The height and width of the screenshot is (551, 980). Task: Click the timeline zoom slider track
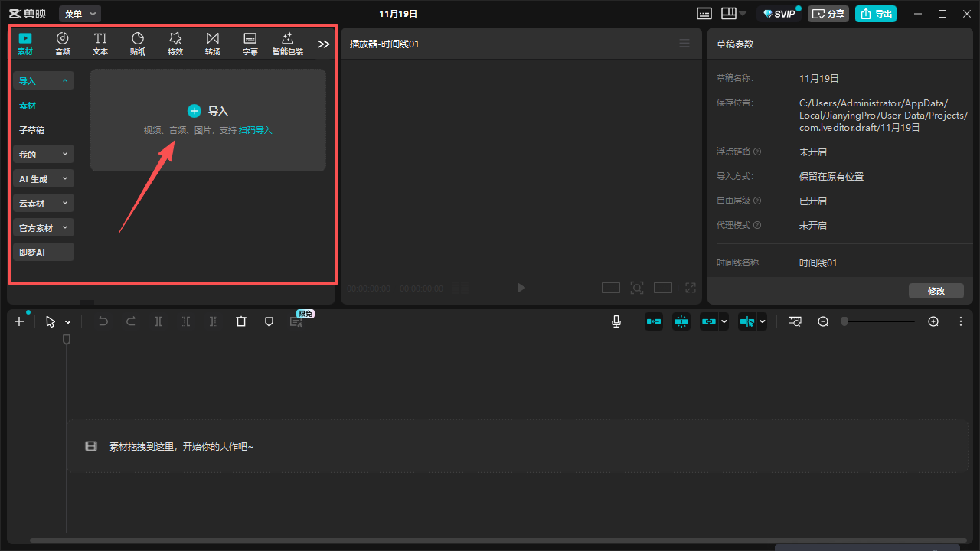click(880, 321)
